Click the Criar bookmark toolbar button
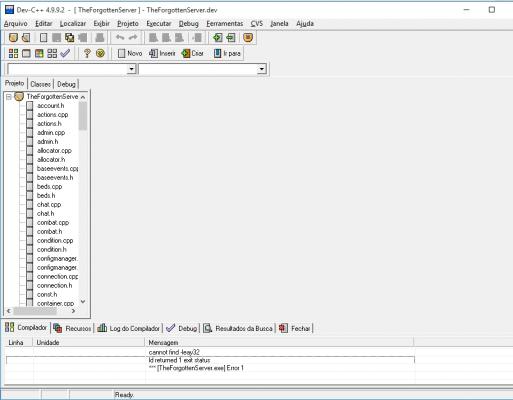513x400 pixels. pos(193,53)
